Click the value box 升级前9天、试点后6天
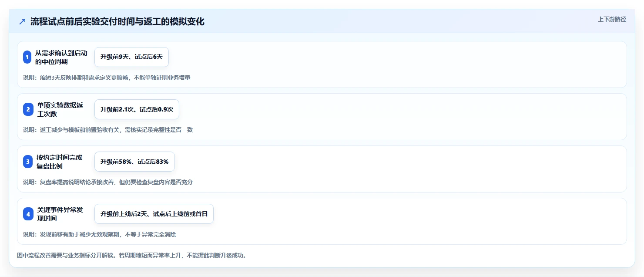This screenshot has height=277, width=644. coord(131,57)
